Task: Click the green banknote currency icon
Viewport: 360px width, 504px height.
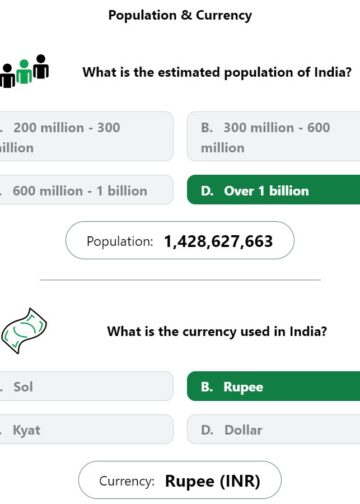Action: [24, 331]
